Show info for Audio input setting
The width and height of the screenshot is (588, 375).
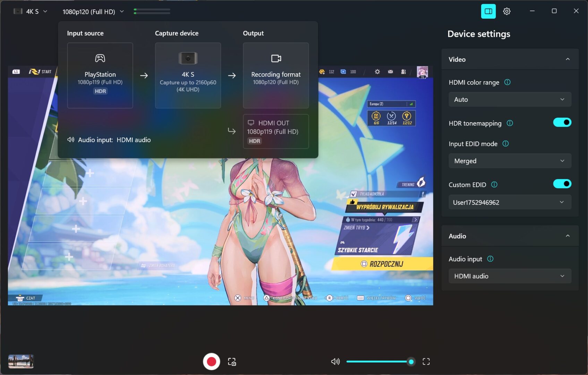pos(490,259)
